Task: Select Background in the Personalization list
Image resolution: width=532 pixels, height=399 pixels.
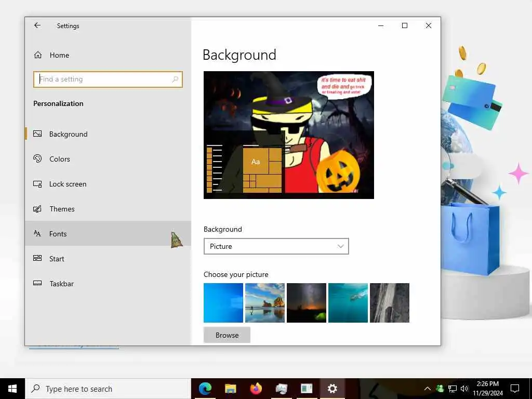Action: pos(108,134)
